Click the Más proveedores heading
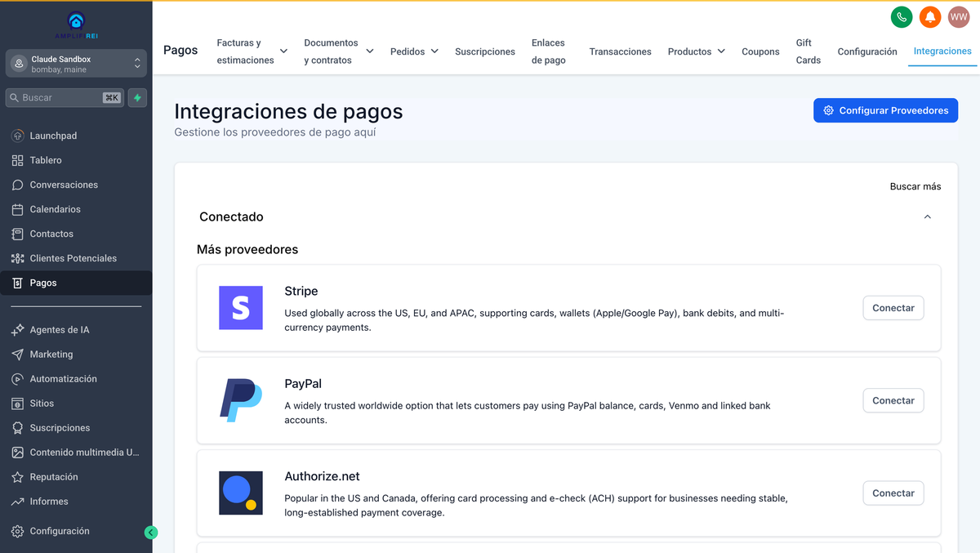 [x=247, y=249]
